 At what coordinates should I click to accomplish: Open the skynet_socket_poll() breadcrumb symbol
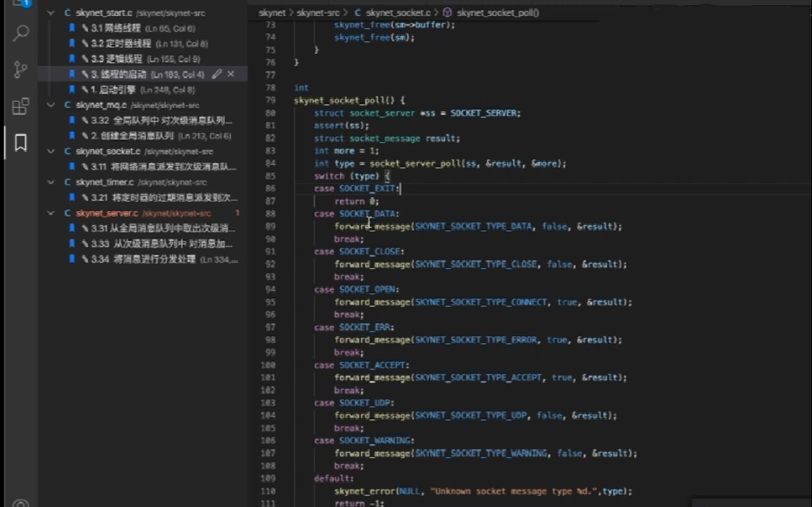pos(498,12)
